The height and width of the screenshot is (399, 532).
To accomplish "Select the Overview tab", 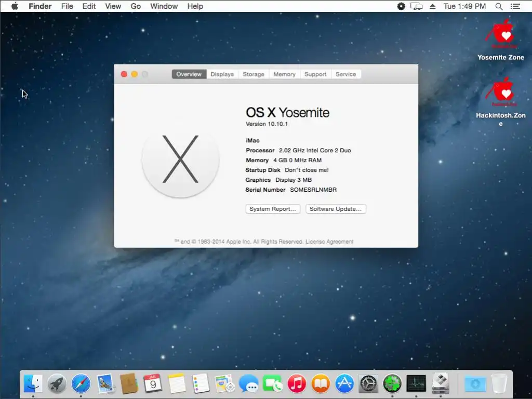I will click(x=189, y=74).
